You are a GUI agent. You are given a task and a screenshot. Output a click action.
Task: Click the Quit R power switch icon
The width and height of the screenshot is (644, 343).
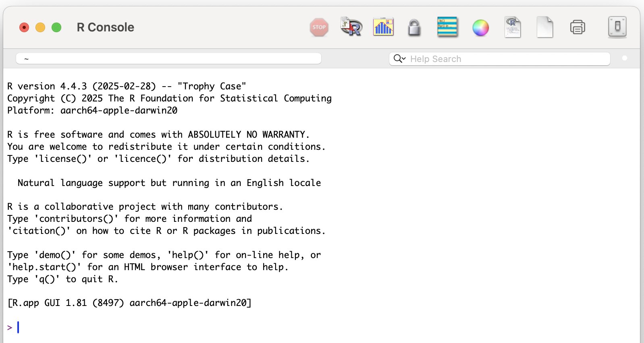coord(617,27)
